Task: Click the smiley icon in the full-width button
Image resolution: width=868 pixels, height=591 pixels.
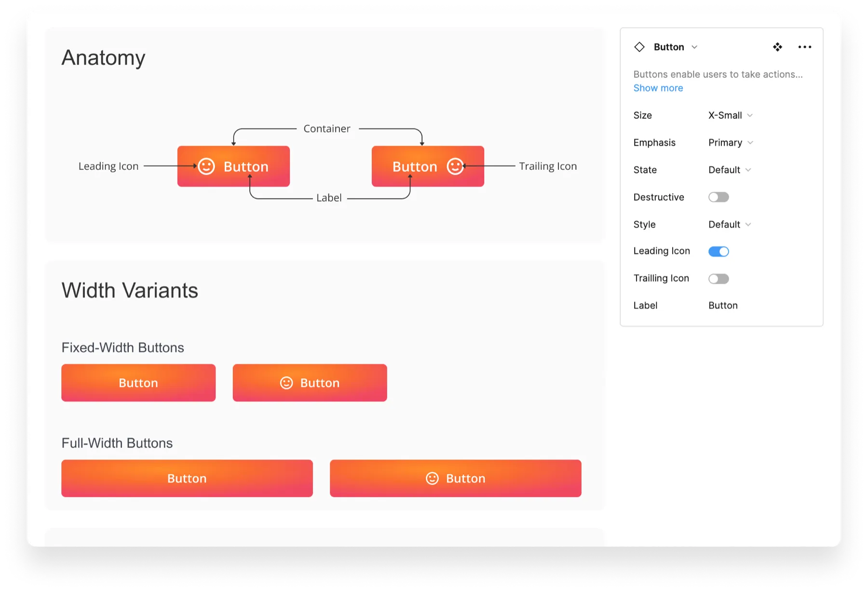Action: coord(433,479)
